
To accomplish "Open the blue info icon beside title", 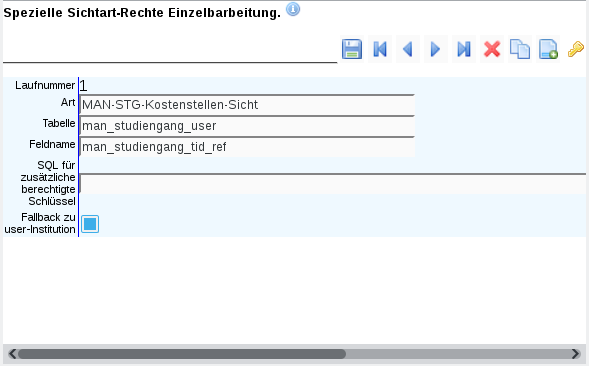I will (x=293, y=9).
